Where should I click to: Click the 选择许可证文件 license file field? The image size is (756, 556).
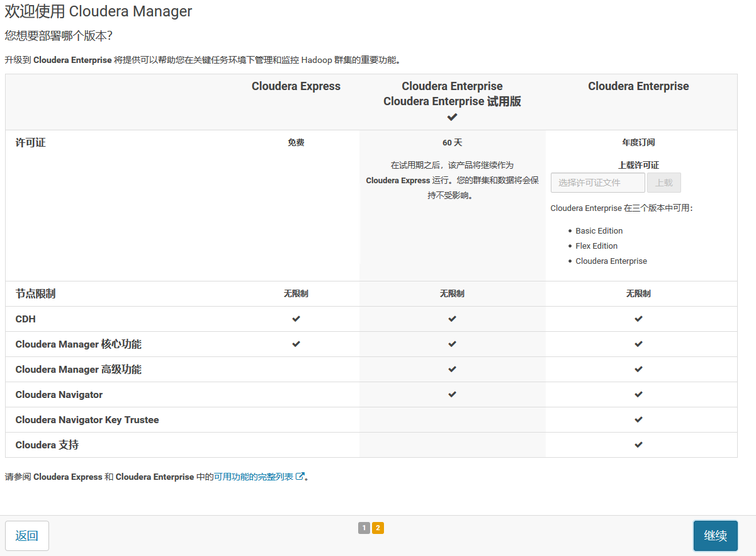[598, 183]
